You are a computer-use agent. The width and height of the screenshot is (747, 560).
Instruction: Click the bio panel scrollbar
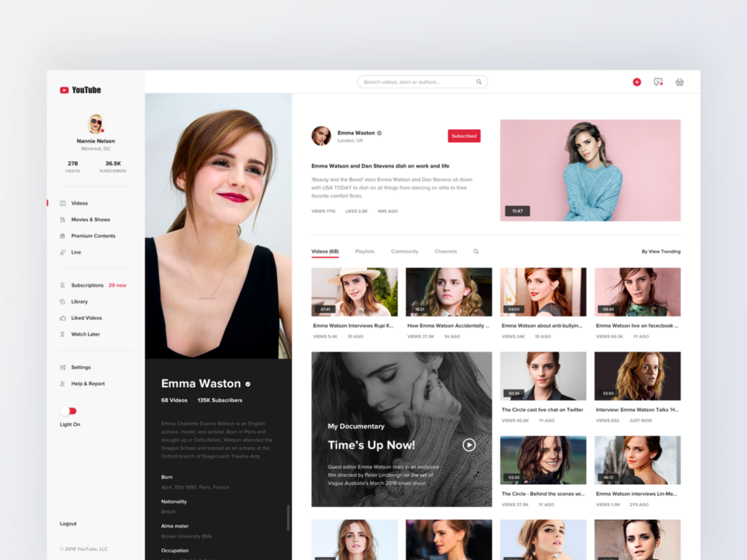coord(287,518)
